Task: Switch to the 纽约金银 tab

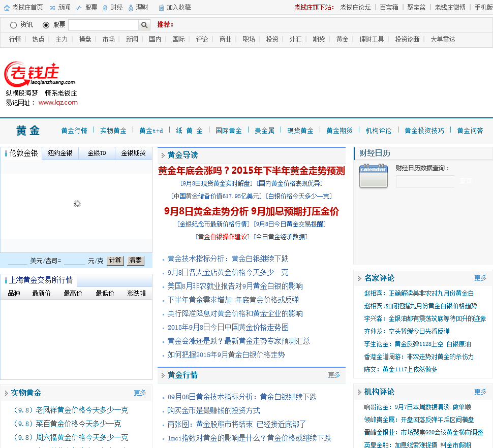Action: click(60, 153)
